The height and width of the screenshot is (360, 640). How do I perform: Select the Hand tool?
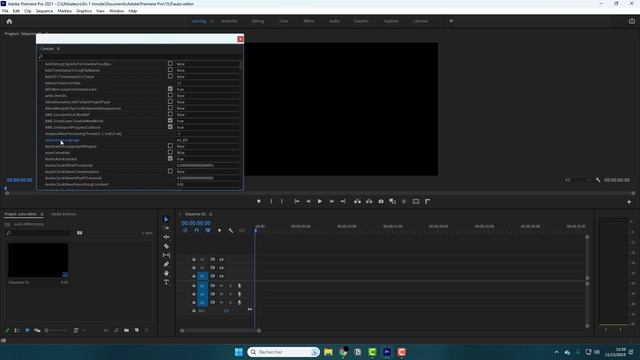[x=166, y=273]
